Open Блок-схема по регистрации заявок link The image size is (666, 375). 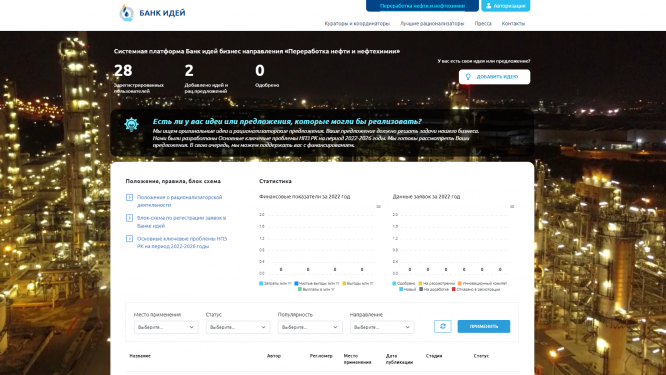tap(181, 222)
